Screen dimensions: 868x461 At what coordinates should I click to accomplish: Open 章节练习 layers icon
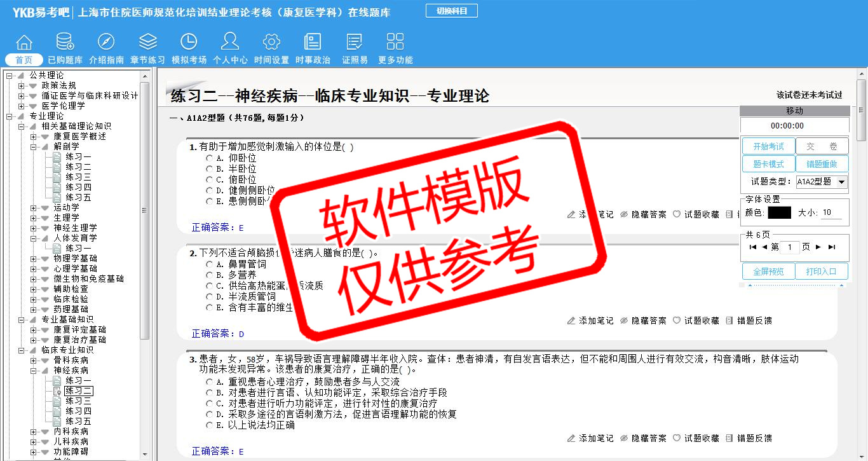click(x=147, y=42)
